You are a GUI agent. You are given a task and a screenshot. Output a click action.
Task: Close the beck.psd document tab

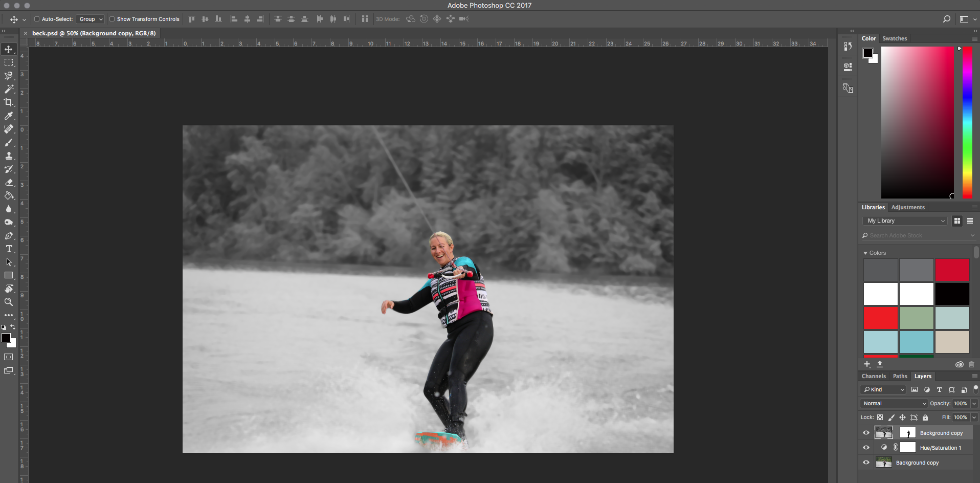[26, 33]
